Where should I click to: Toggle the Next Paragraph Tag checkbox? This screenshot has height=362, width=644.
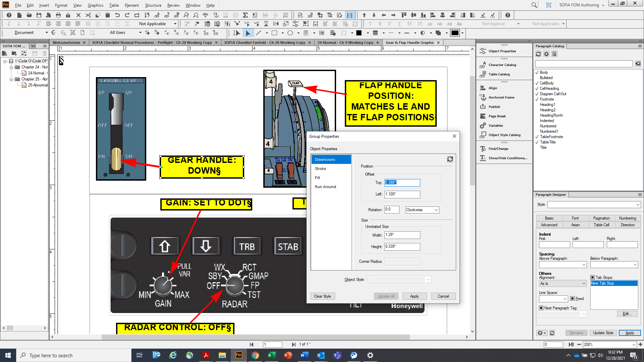tap(541, 307)
